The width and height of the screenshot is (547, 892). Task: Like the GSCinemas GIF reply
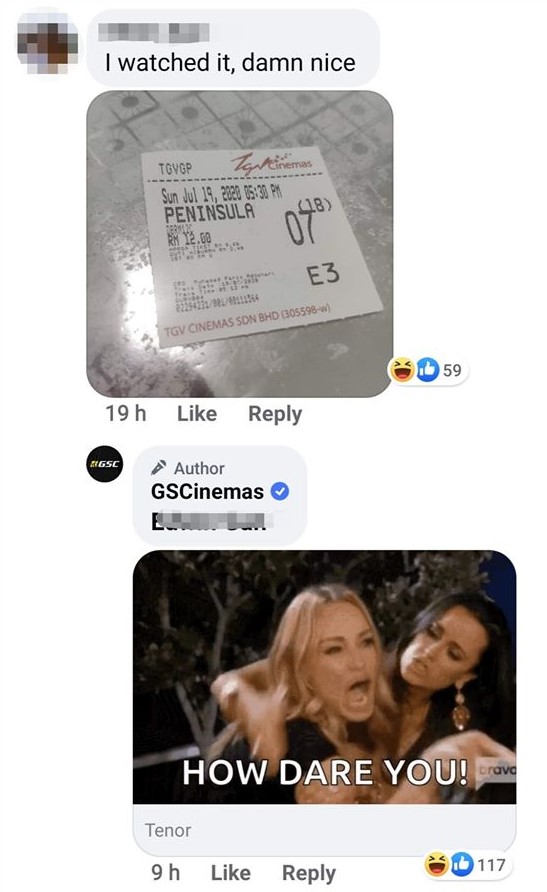(x=230, y=872)
